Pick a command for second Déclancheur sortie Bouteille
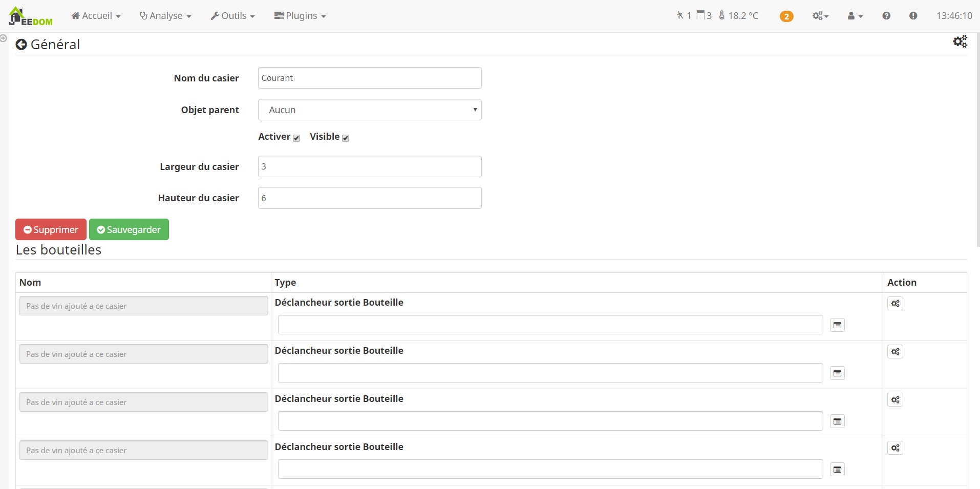Screen dimensions: 980x489 837,373
